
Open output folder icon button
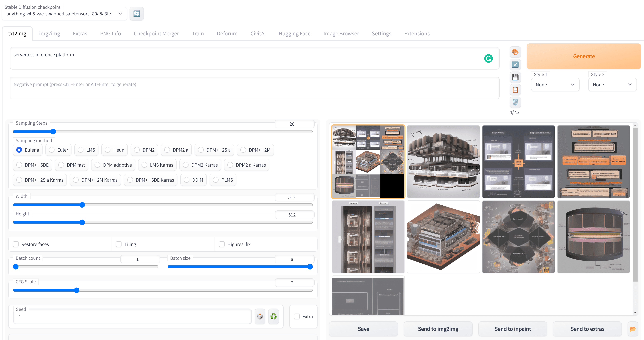(x=633, y=329)
